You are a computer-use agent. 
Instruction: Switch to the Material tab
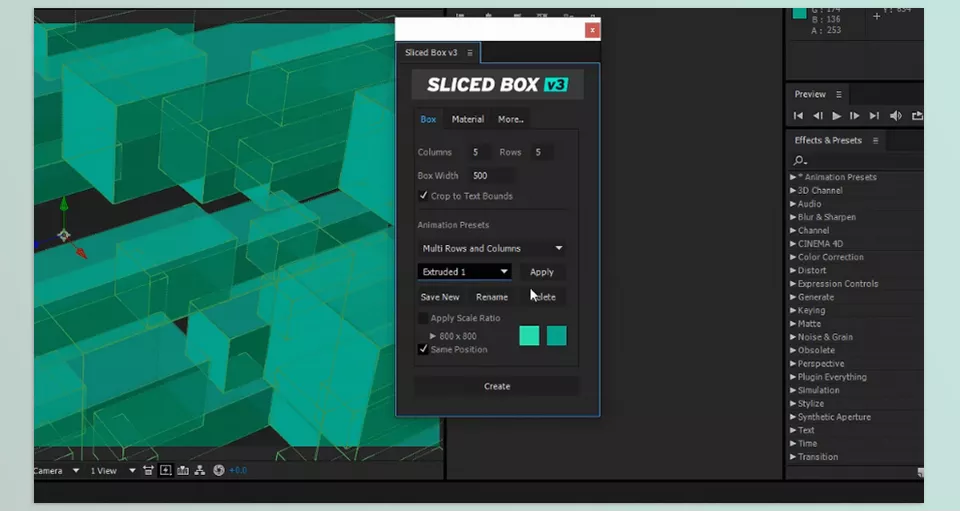click(468, 119)
